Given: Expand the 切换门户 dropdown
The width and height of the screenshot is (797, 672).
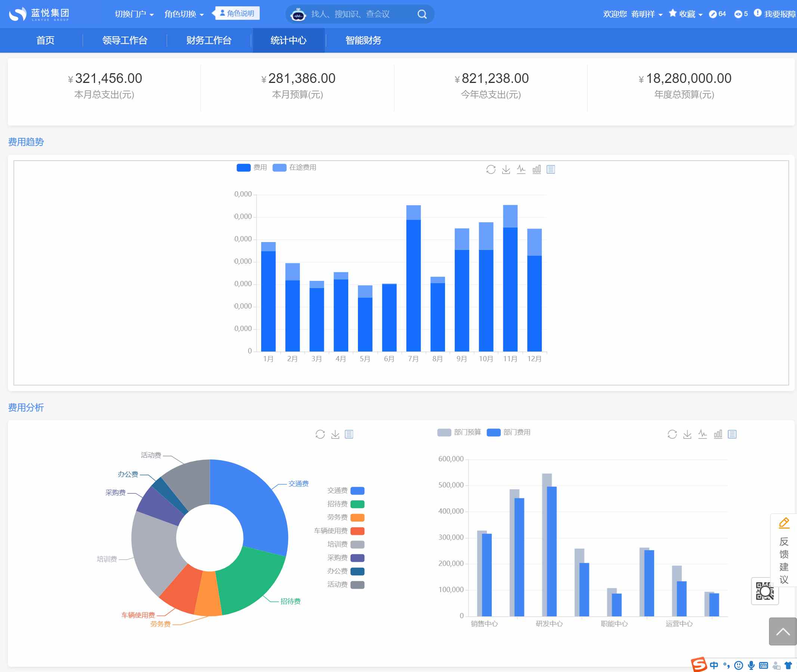Looking at the screenshot, I should point(134,14).
